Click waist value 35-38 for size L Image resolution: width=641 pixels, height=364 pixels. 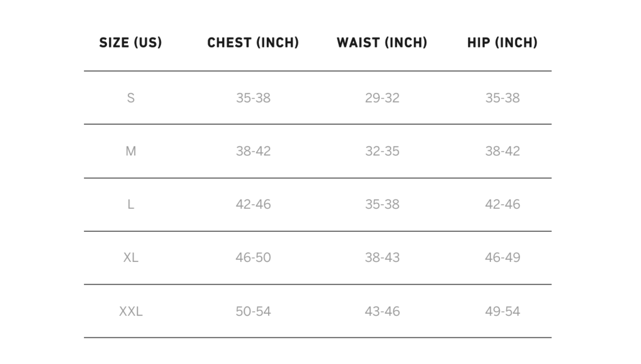tap(382, 204)
